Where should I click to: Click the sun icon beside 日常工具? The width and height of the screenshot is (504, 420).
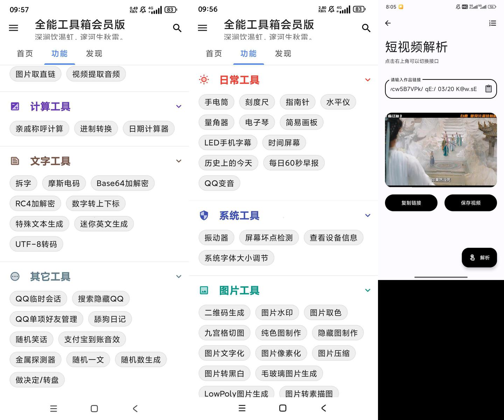pyautogui.click(x=204, y=80)
